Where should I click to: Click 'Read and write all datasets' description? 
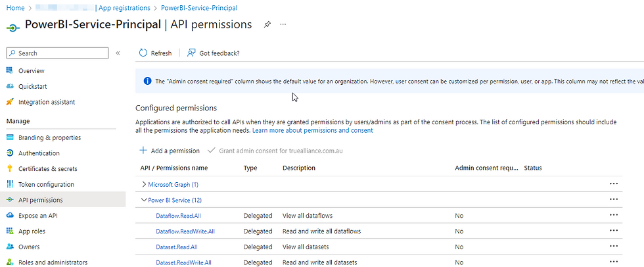pyautogui.click(x=320, y=262)
